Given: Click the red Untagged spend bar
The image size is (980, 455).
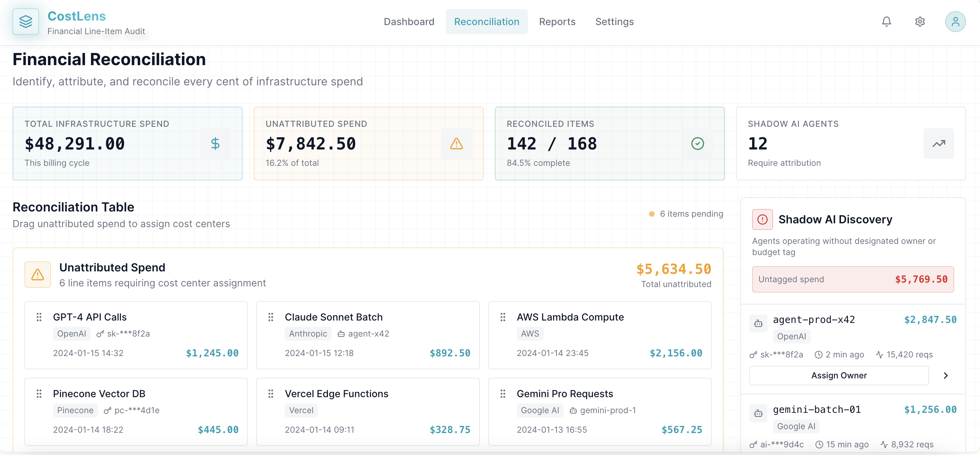Looking at the screenshot, I should [x=852, y=279].
